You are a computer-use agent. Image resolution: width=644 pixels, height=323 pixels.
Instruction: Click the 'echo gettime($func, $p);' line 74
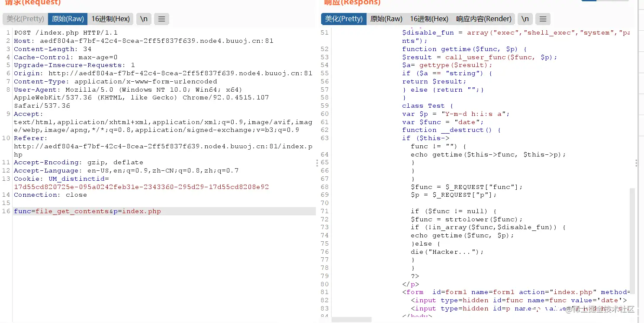pyautogui.click(x=462, y=235)
